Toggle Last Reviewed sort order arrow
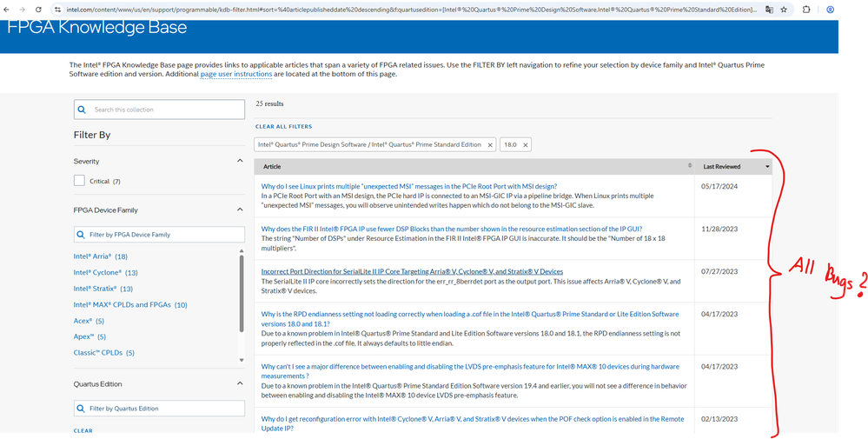The width and height of the screenshot is (868, 439). coord(767,167)
